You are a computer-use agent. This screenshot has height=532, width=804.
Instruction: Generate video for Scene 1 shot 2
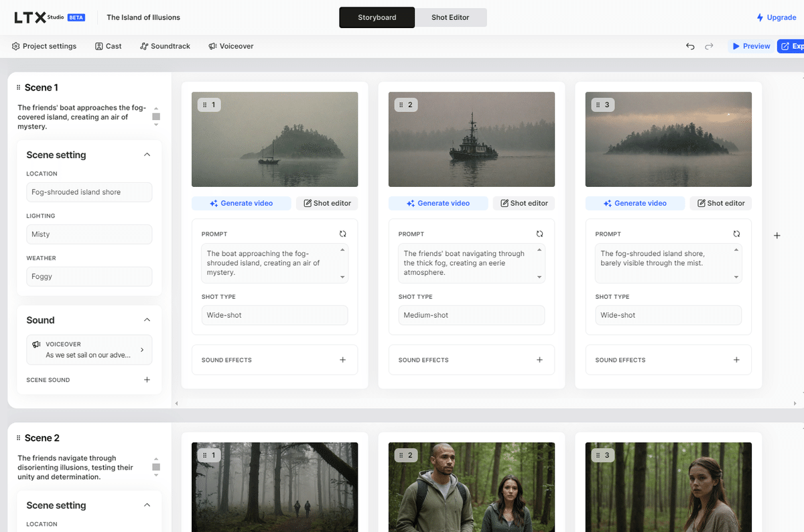point(438,203)
